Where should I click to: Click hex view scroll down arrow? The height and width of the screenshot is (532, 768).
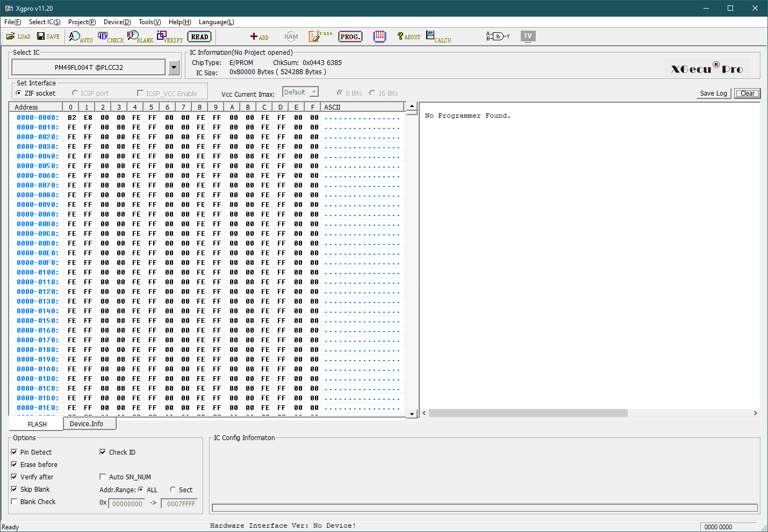pyautogui.click(x=412, y=414)
